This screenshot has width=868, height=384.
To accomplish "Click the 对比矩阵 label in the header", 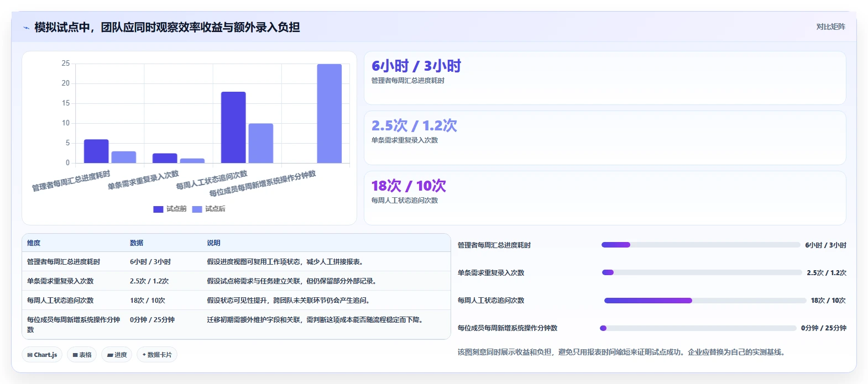I will (x=830, y=27).
